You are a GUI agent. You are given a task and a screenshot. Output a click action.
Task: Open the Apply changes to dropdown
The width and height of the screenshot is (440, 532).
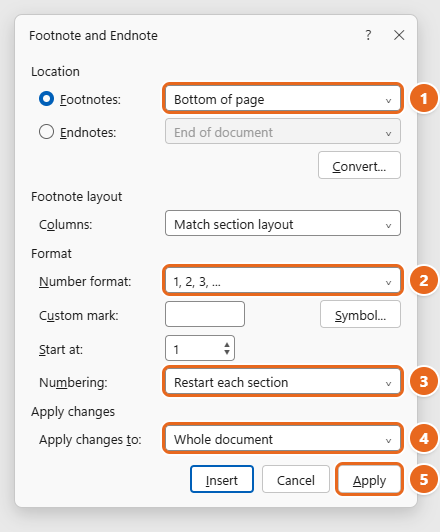coord(283,438)
